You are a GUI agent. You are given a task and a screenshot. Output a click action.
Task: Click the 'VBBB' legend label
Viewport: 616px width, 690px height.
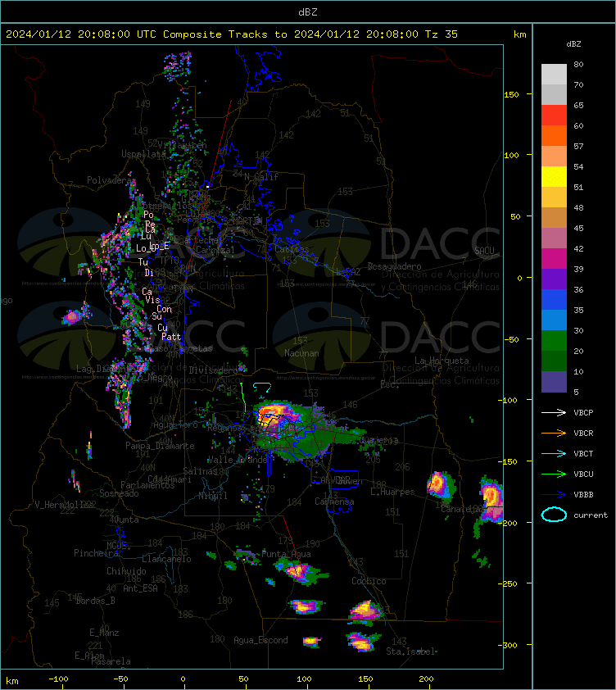pos(583,494)
